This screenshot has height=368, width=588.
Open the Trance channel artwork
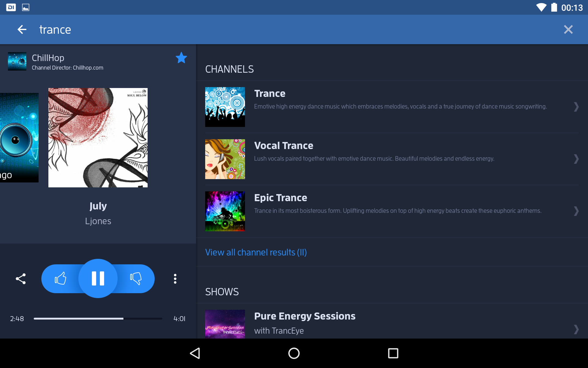tap(225, 107)
